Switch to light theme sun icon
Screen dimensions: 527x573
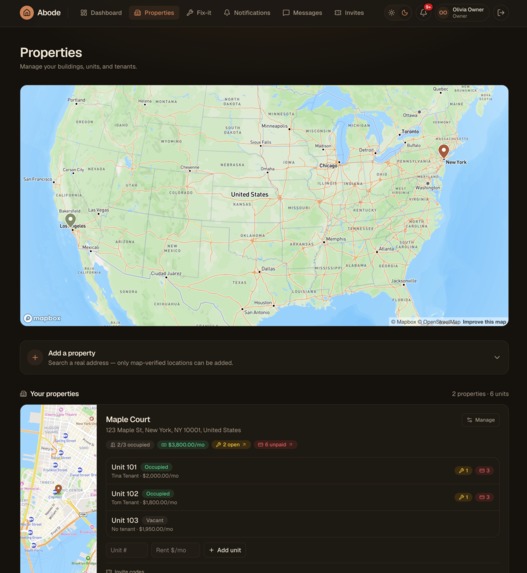click(391, 13)
